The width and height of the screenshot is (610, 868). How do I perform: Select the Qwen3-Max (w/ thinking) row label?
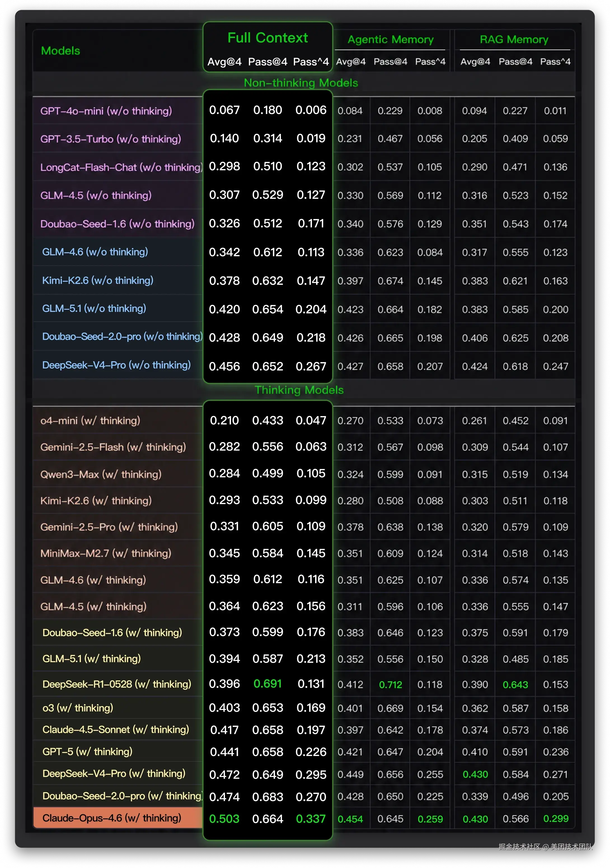point(101,474)
